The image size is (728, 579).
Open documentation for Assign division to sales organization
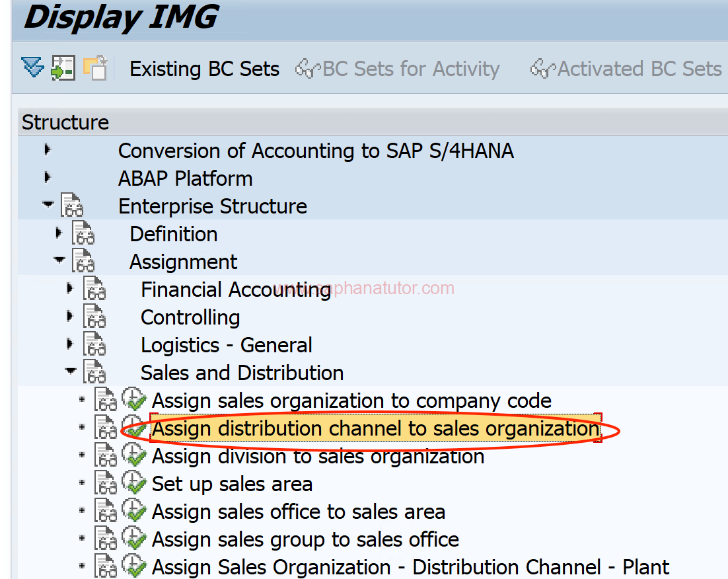[106, 455]
